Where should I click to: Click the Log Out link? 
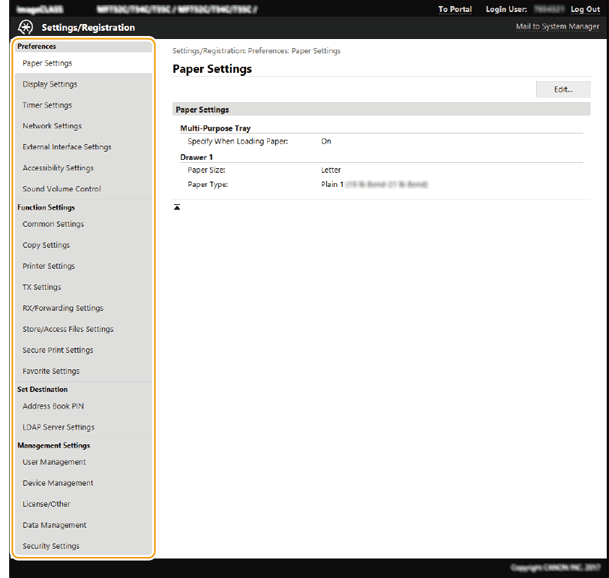[585, 9]
